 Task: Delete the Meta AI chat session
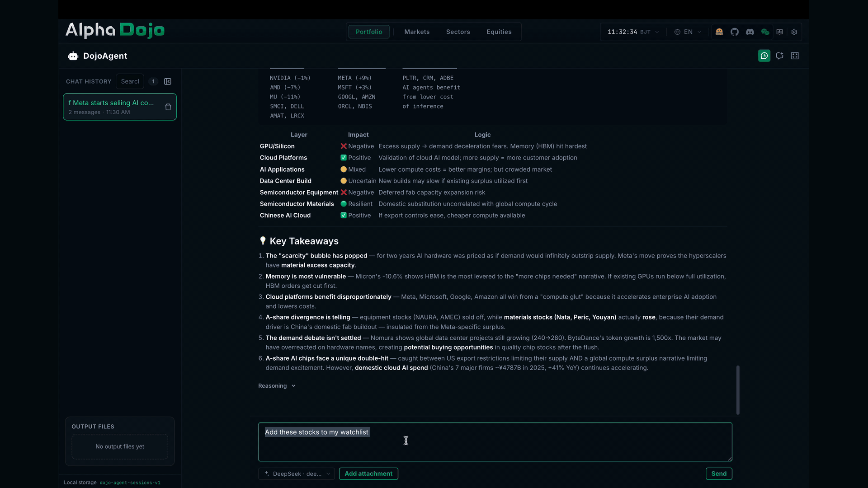[168, 107]
